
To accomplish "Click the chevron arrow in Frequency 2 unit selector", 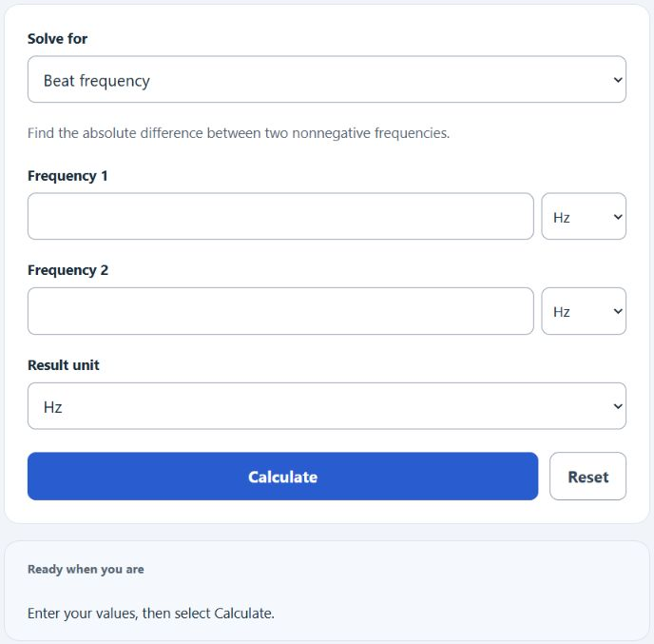I will (x=618, y=311).
